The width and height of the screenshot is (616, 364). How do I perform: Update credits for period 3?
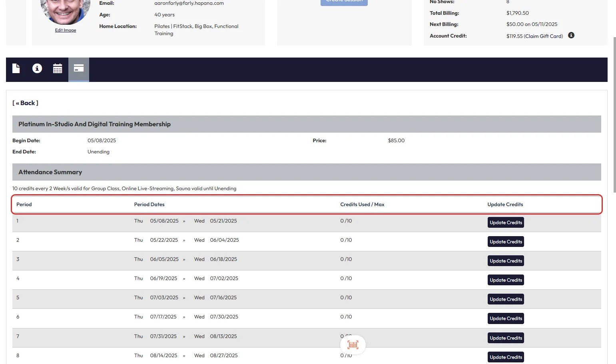[506, 261]
